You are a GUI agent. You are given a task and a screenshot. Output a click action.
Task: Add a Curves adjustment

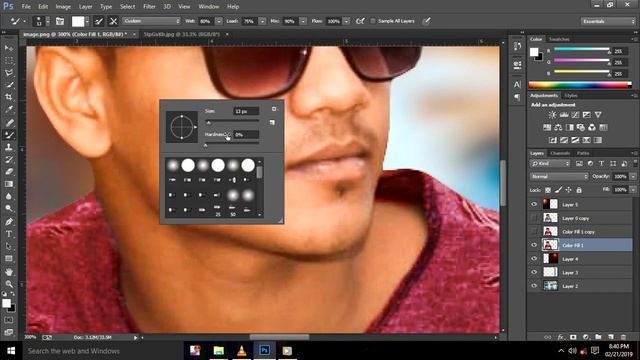tap(575, 115)
